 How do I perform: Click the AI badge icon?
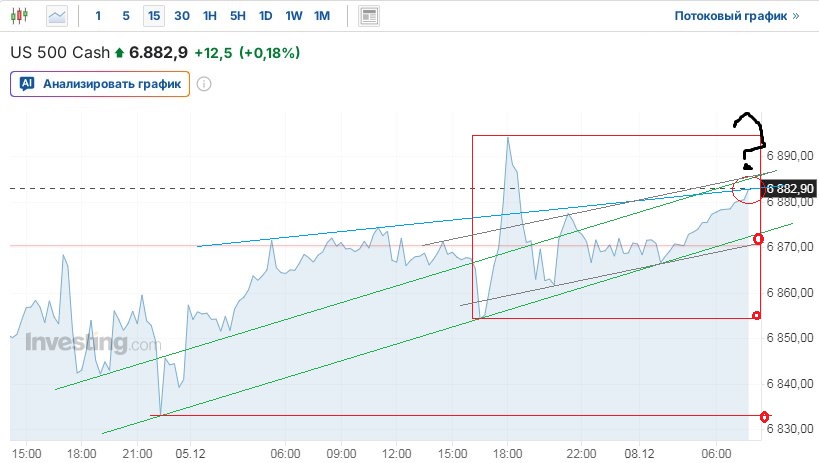pyautogui.click(x=28, y=84)
